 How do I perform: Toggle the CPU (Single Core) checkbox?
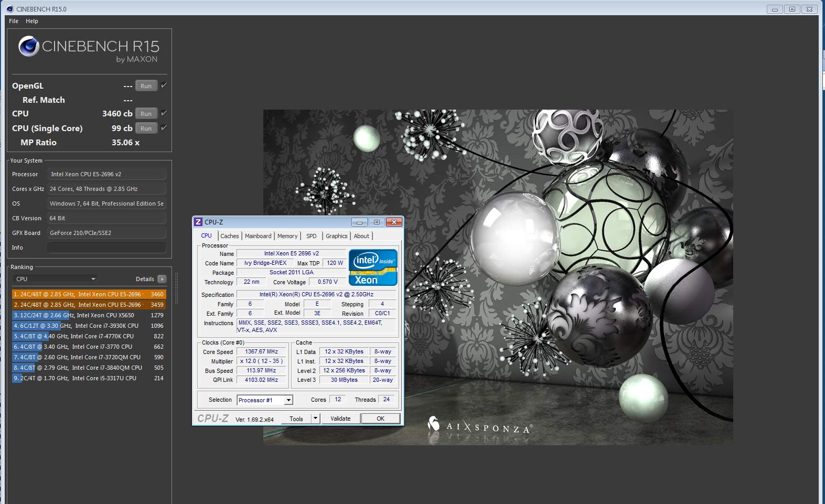click(164, 128)
